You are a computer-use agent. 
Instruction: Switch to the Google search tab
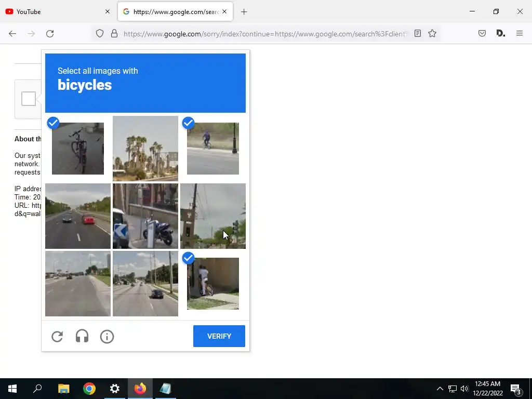pyautogui.click(x=176, y=12)
